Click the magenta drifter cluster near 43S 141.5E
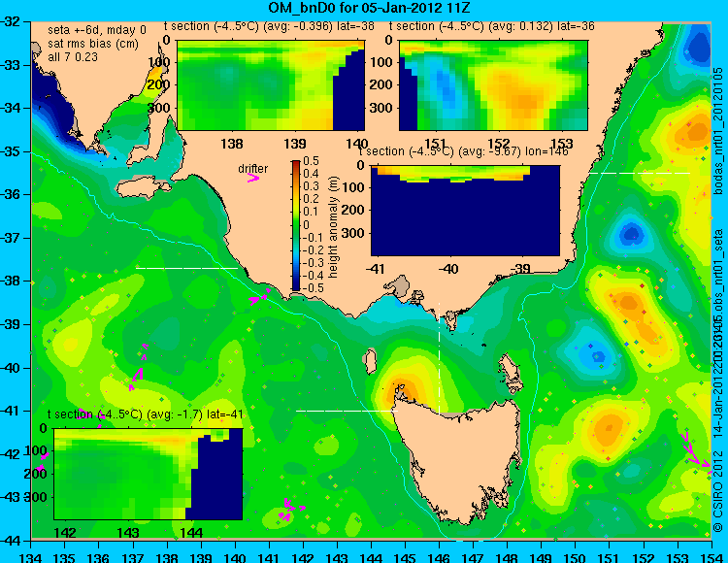728x563 pixels. point(291,510)
